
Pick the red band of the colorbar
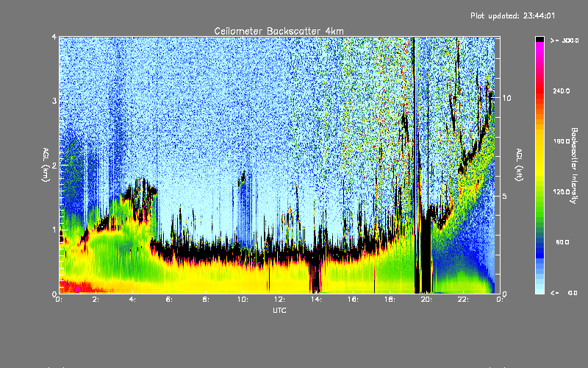coord(539,90)
